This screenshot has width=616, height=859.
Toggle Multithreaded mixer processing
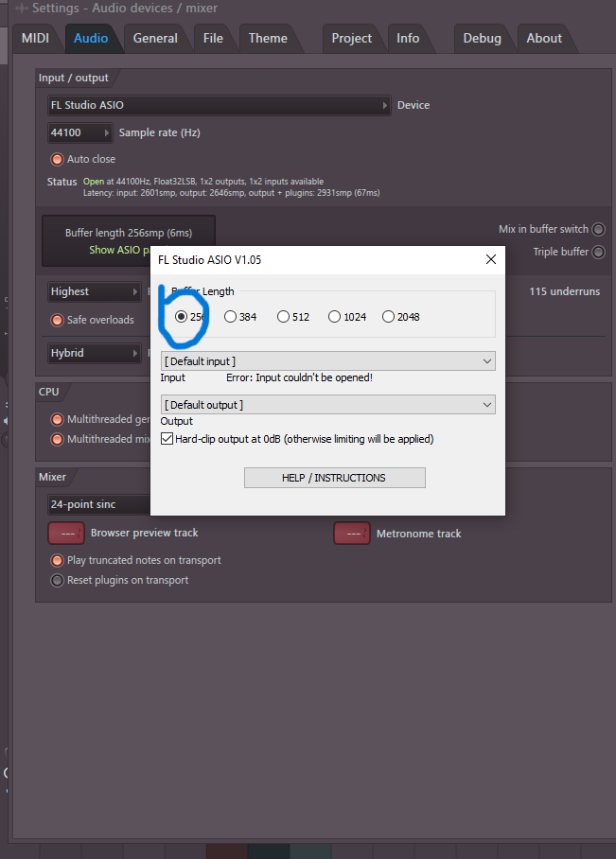coord(57,439)
